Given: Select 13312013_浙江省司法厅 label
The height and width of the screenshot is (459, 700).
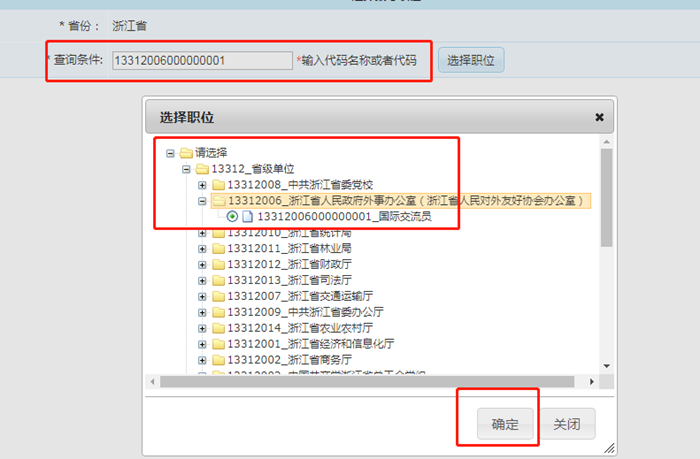Looking at the screenshot, I should click(x=289, y=280).
